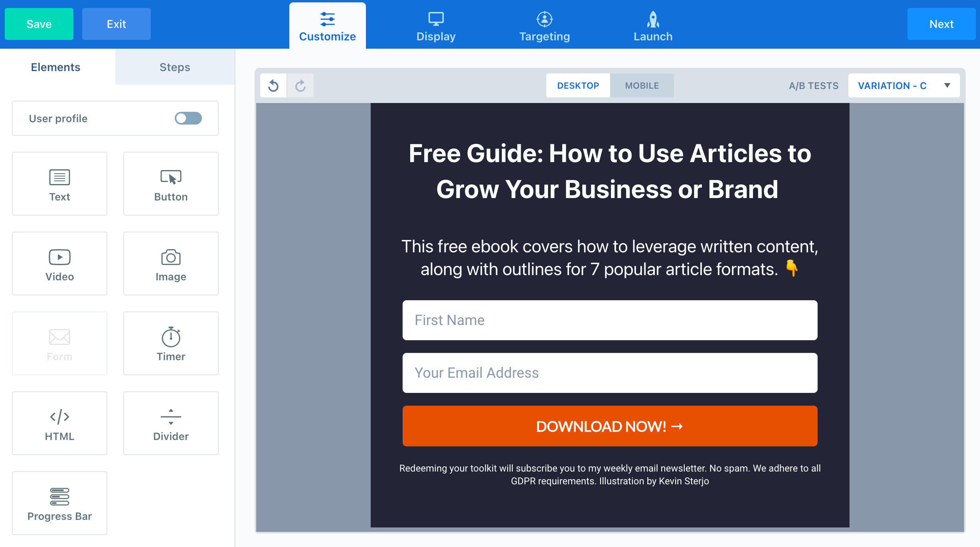Click the green Save button
980x547 pixels.
39,24
